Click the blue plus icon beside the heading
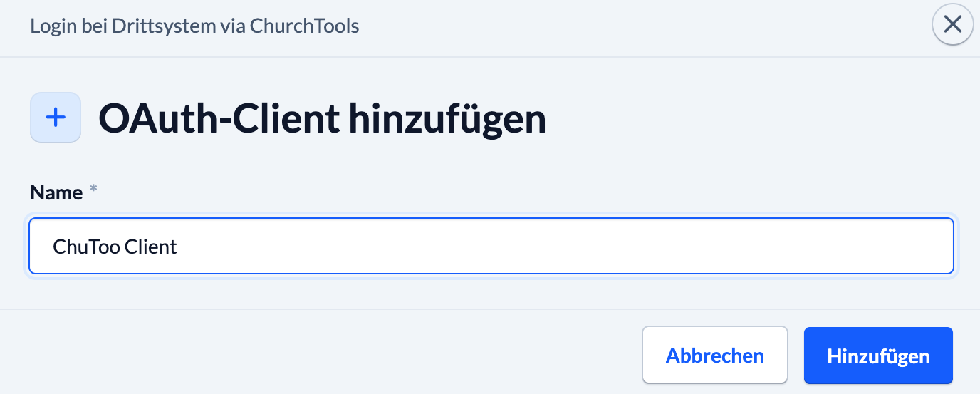The height and width of the screenshot is (394, 980). point(56,118)
